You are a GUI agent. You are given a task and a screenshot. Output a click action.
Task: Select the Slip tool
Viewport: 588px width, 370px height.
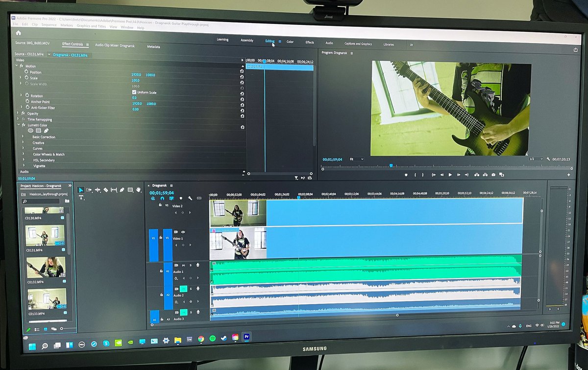[x=114, y=190]
